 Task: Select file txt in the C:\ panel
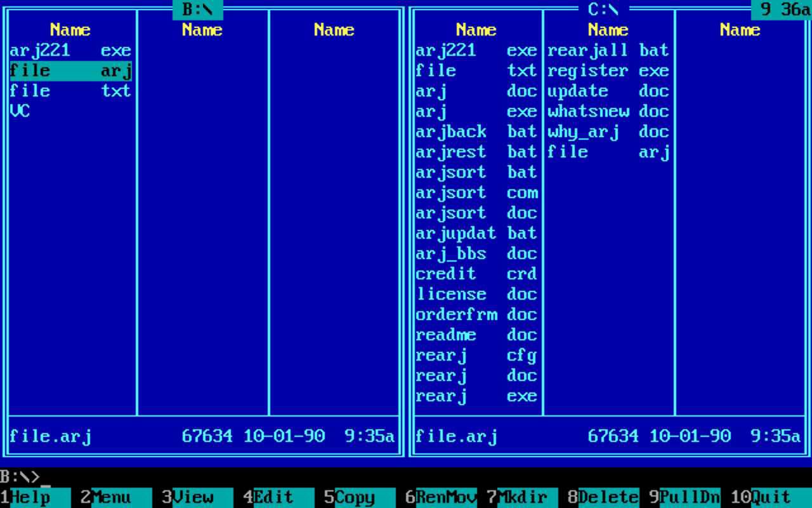click(476, 70)
